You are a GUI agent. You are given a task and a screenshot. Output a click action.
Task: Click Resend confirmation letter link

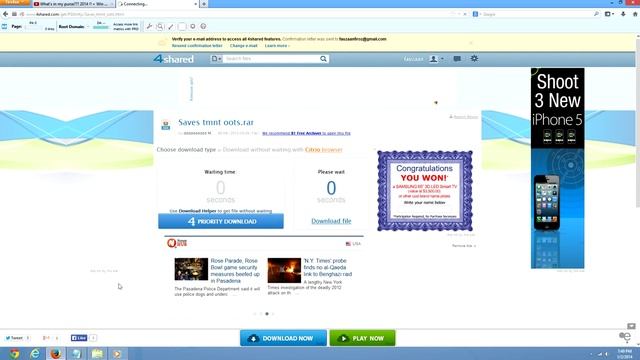pos(197,46)
